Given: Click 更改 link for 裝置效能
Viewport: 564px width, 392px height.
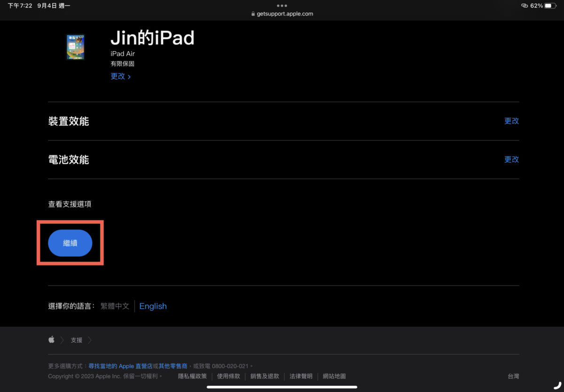Looking at the screenshot, I should point(511,121).
